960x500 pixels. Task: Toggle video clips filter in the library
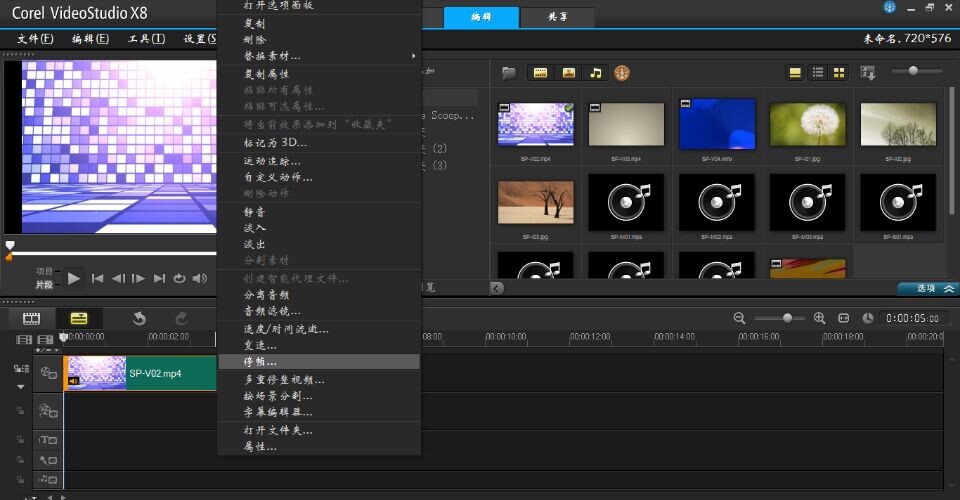coord(541,73)
